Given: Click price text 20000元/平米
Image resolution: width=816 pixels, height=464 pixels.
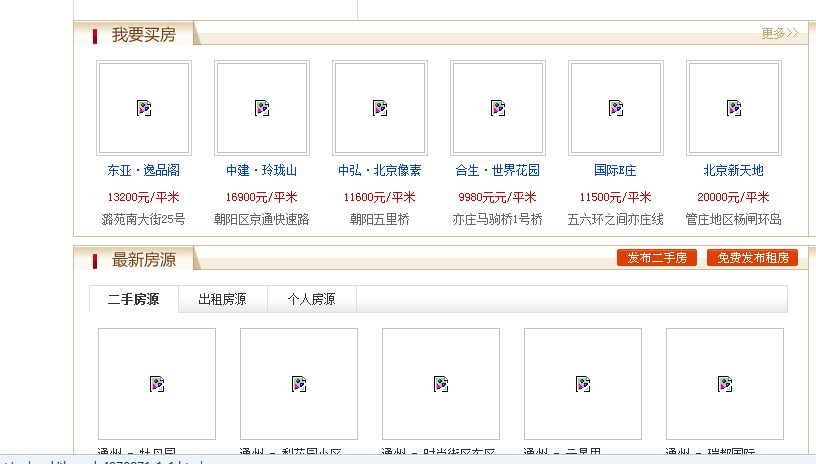Looking at the screenshot, I should 734,197.
